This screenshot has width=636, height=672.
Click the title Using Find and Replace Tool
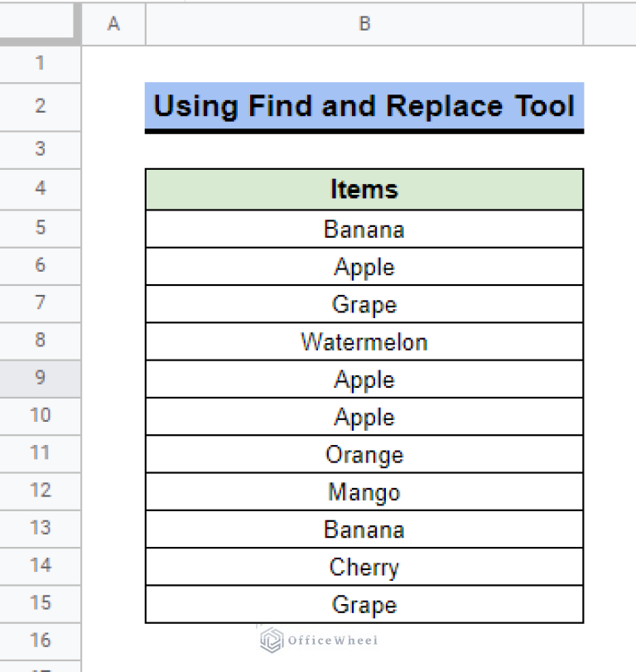364,105
